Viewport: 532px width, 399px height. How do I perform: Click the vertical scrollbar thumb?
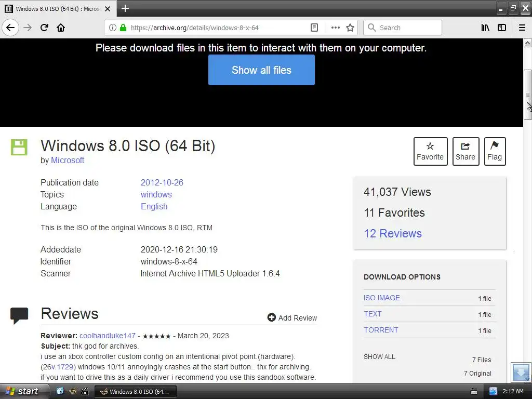(x=528, y=95)
